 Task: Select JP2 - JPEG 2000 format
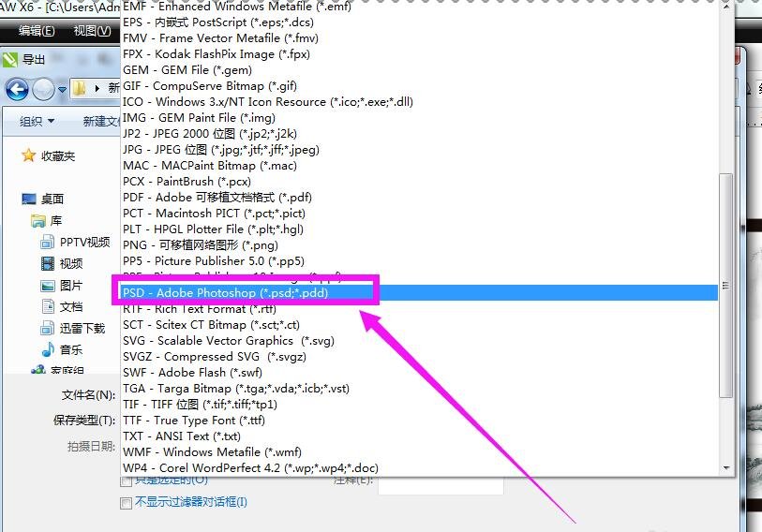[x=419, y=134]
